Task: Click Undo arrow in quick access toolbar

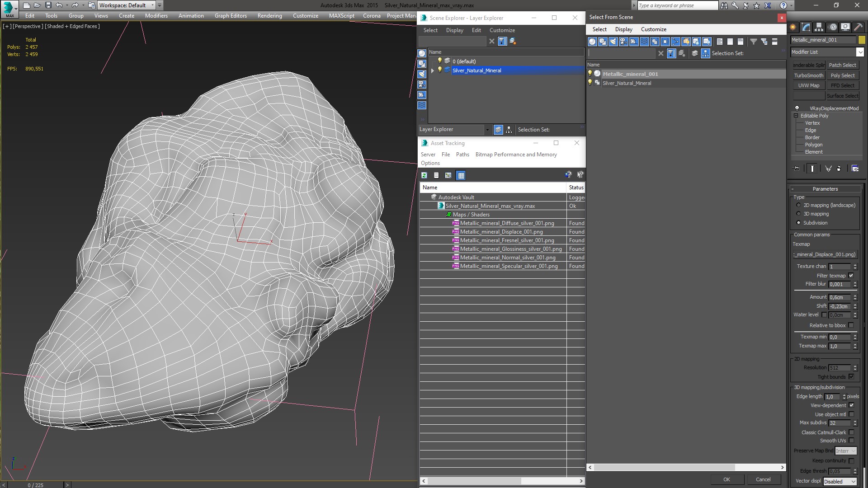Action: coord(59,5)
